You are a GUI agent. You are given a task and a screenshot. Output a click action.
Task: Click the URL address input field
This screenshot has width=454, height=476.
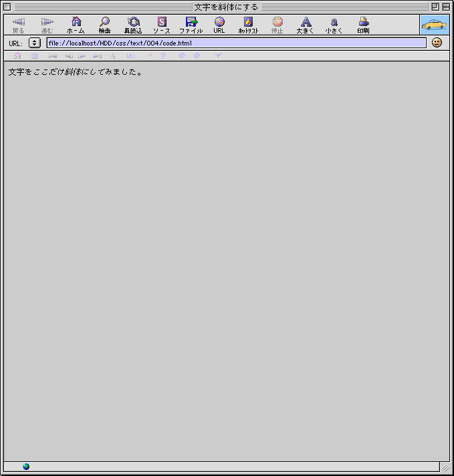tap(237, 43)
